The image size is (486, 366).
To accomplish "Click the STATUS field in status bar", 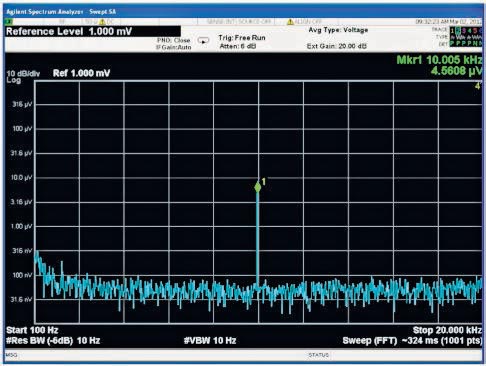I will click(319, 355).
